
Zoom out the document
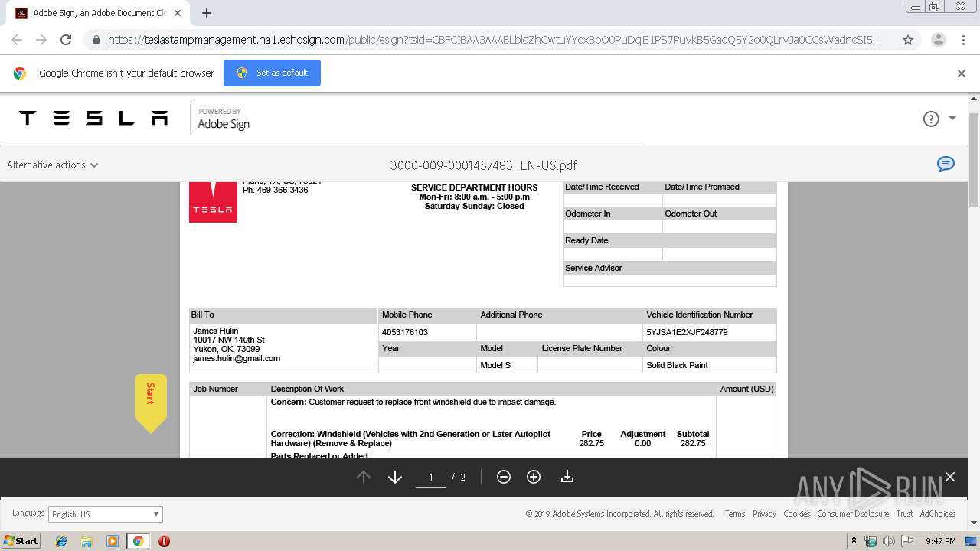click(504, 477)
